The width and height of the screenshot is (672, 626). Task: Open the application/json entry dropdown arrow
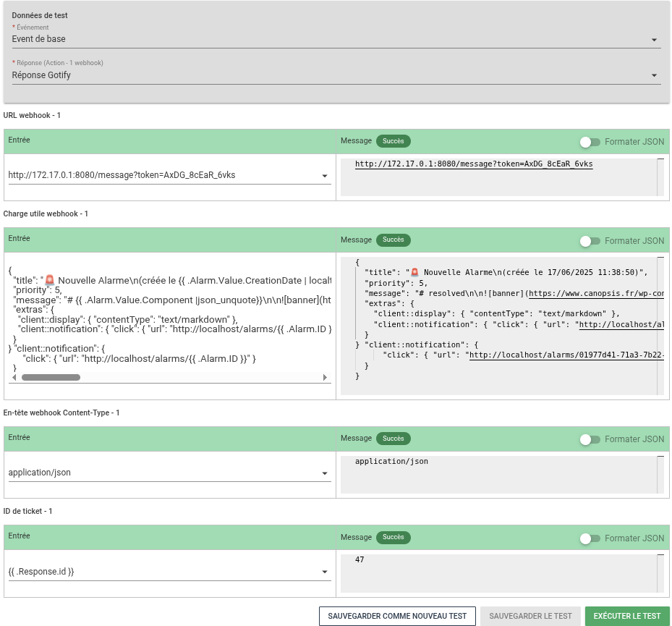point(325,474)
